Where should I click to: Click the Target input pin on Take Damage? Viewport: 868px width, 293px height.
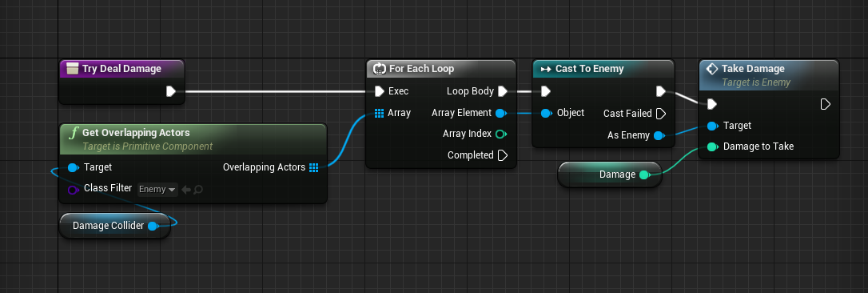pyautogui.click(x=712, y=126)
